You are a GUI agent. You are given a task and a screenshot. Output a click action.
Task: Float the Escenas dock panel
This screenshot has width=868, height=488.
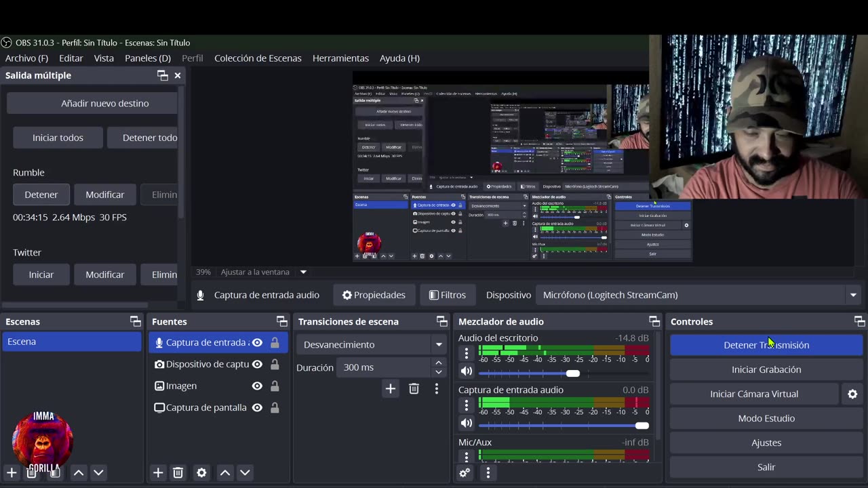tap(136, 321)
